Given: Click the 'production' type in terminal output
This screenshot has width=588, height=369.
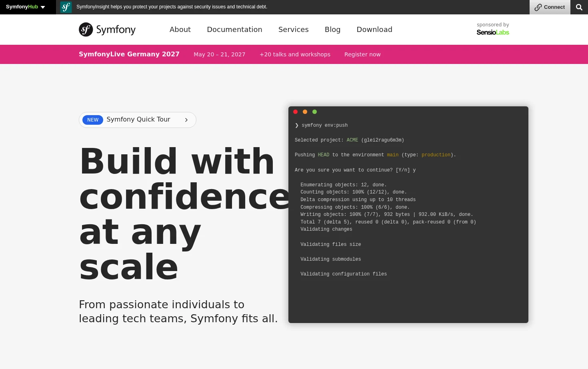Looking at the screenshot, I should (436, 155).
